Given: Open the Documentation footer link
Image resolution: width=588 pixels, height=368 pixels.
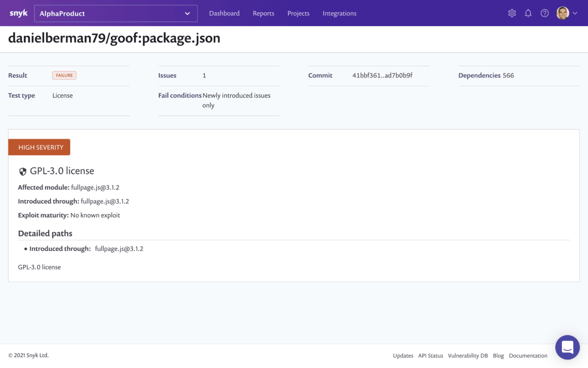Looking at the screenshot, I should [528, 356].
